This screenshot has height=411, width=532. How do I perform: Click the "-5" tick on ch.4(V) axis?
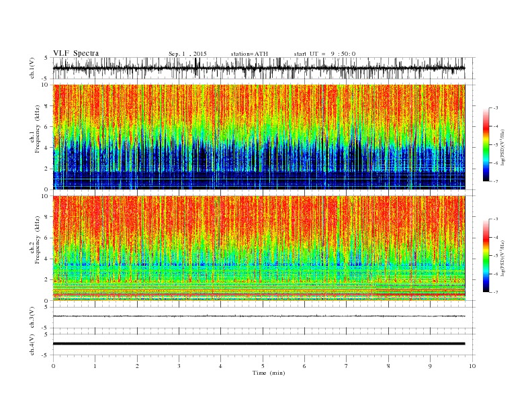pyautogui.click(x=45, y=355)
